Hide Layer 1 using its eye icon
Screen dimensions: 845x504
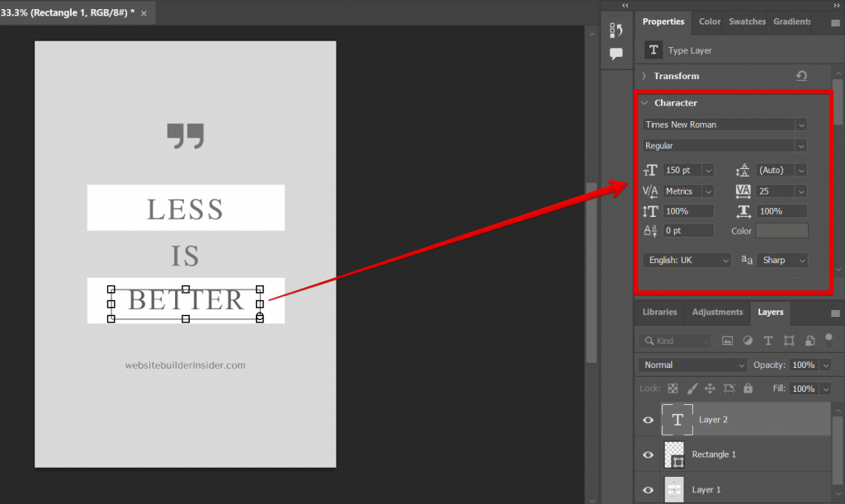click(648, 489)
